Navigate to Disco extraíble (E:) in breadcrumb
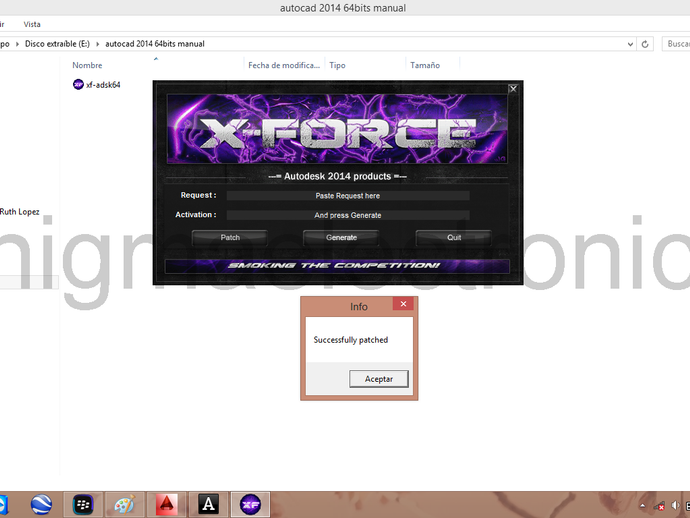The height and width of the screenshot is (518, 690). 57,44
